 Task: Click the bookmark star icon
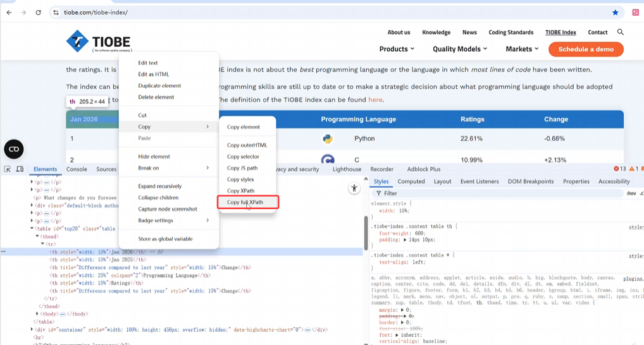pos(616,12)
